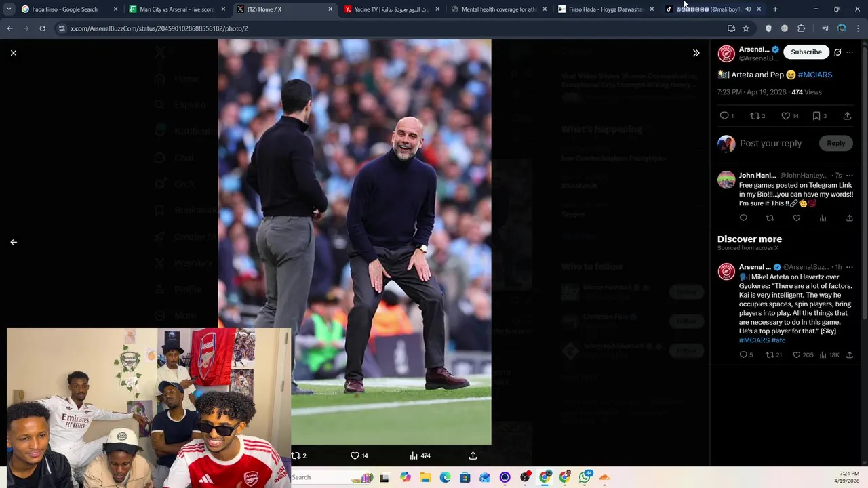The image size is (868, 488).
Task: Open the #MCIARS hashtag in main post
Action: 814,75
